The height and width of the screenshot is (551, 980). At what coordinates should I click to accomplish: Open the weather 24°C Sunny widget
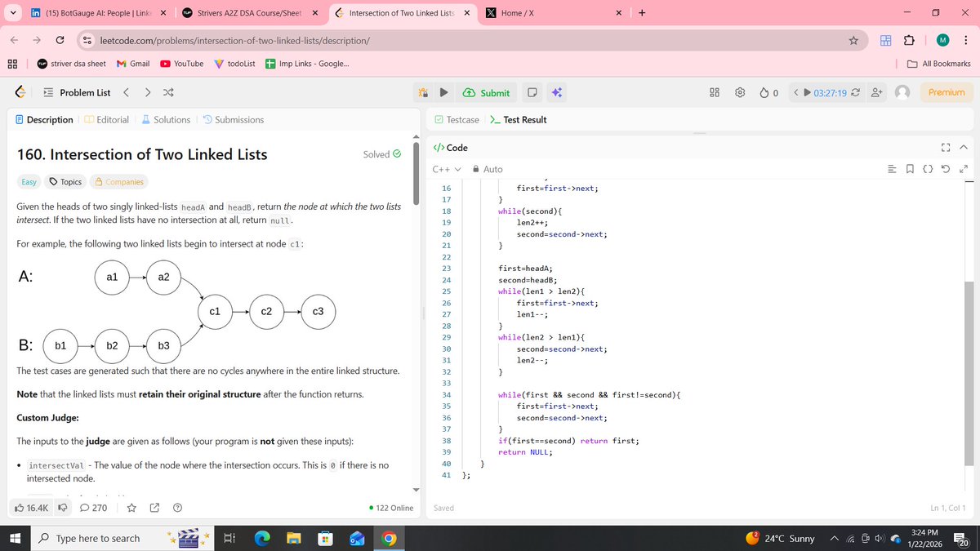780,538
